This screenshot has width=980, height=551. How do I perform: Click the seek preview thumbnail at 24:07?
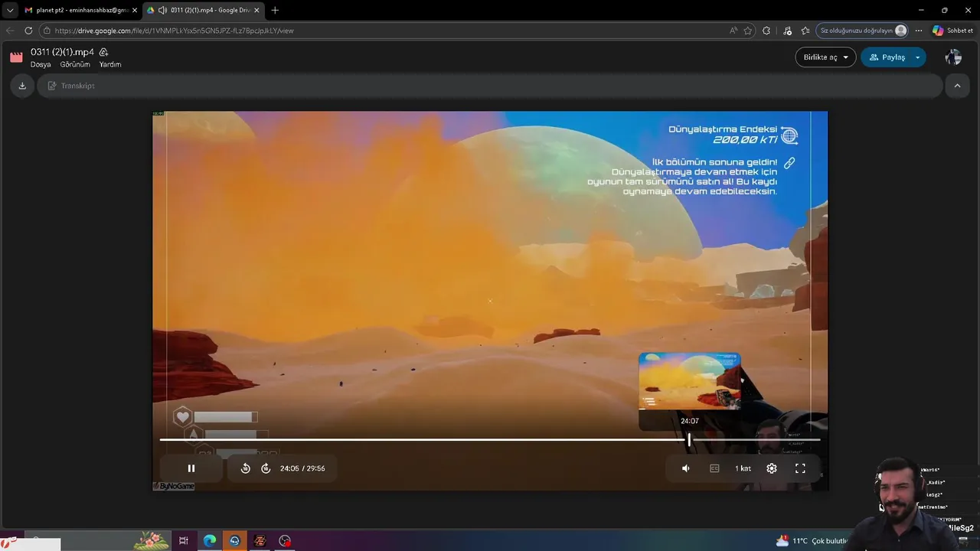pyautogui.click(x=689, y=381)
